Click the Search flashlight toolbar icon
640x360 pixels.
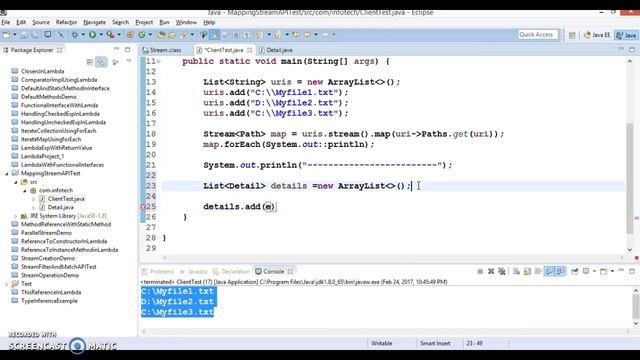coord(183,35)
